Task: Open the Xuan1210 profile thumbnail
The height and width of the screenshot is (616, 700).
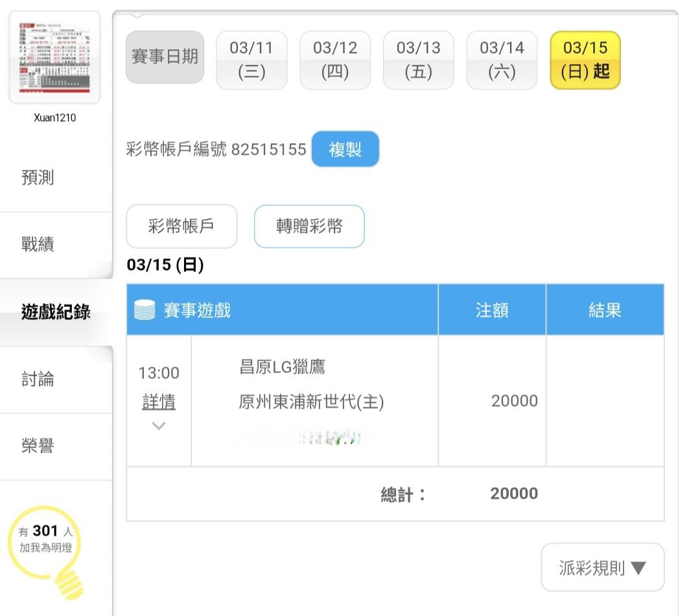Action: pos(54,58)
